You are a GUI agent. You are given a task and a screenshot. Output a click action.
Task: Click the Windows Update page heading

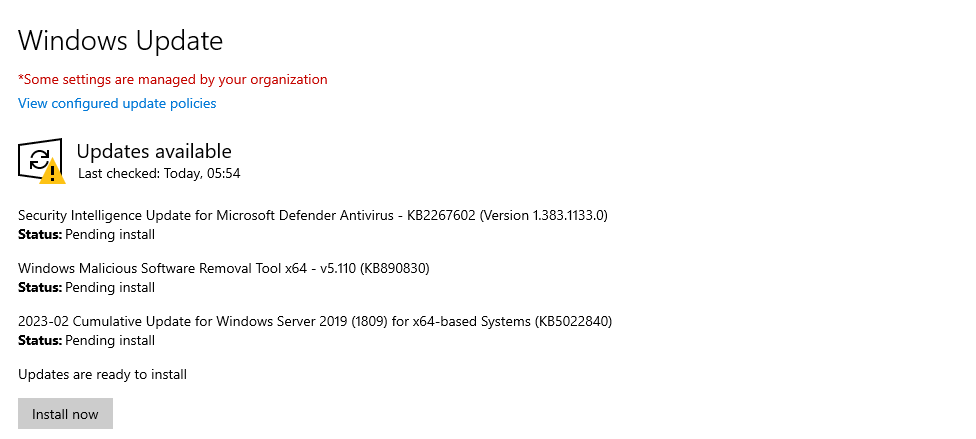(120, 41)
